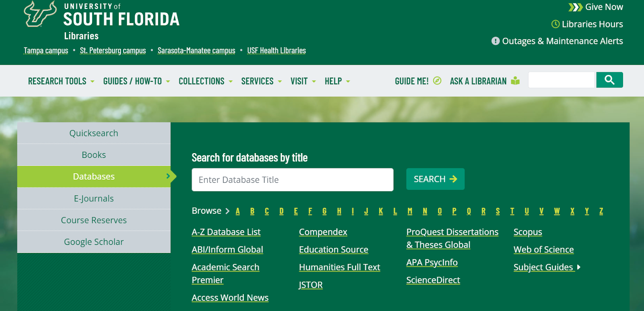Image resolution: width=644 pixels, height=311 pixels.
Task: Open the JSTOR database link
Action: pyautogui.click(x=311, y=285)
